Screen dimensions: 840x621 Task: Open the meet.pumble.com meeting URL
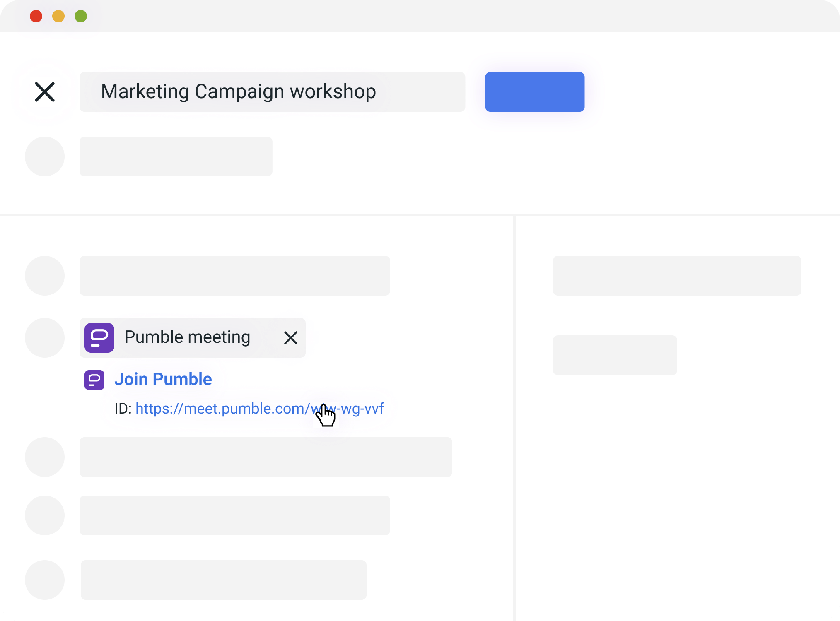click(x=249, y=409)
